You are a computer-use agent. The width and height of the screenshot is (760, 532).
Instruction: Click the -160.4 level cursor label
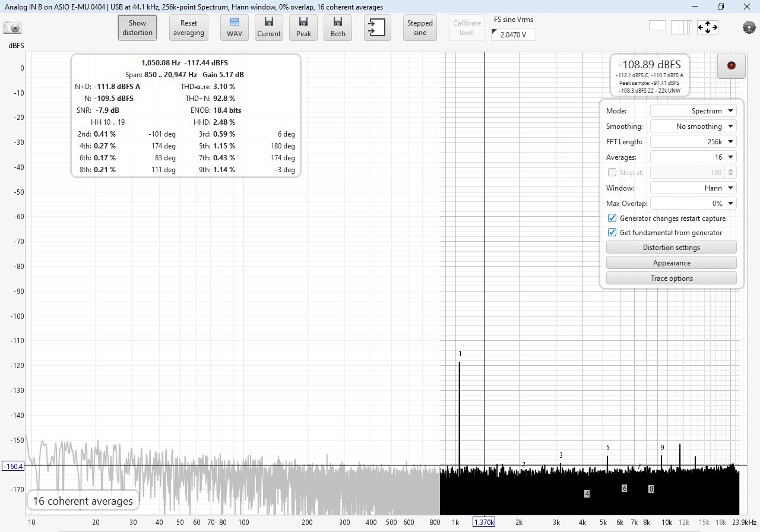[13, 466]
